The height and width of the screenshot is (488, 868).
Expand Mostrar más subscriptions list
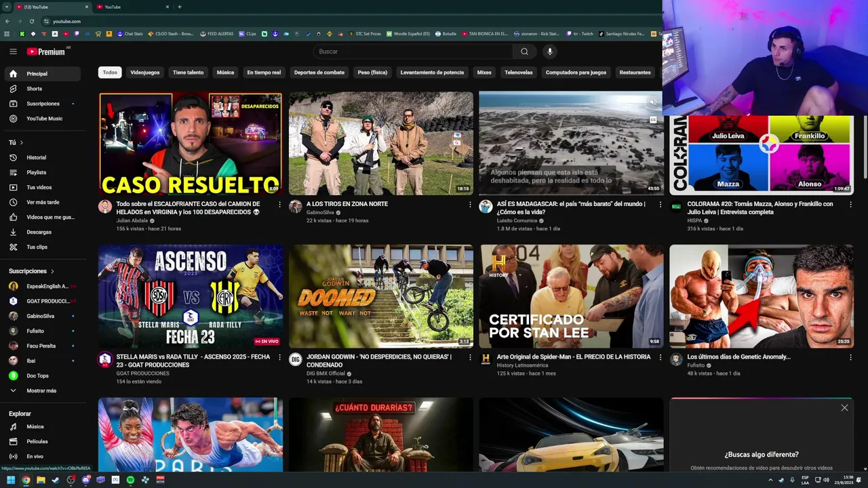click(43, 391)
